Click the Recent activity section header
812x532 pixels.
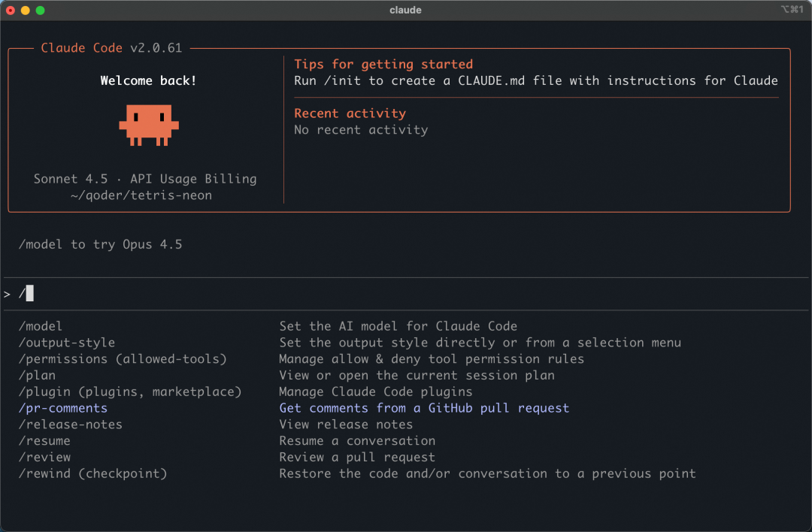click(350, 113)
